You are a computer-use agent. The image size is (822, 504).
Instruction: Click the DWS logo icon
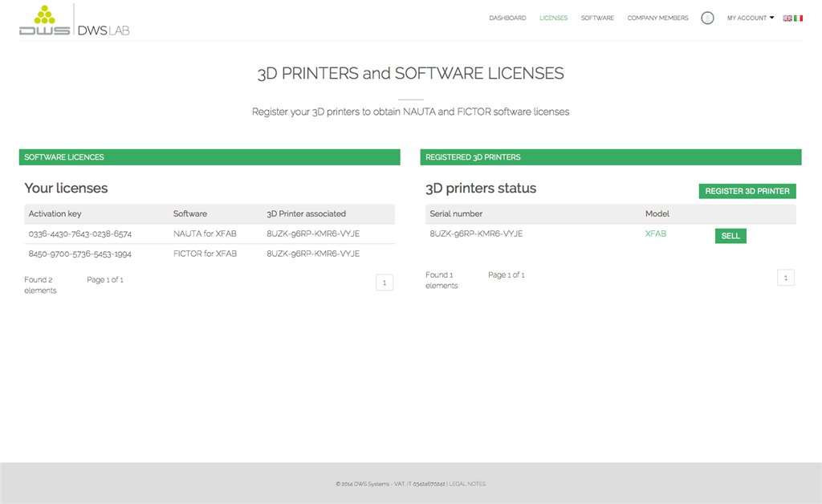(45, 21)
